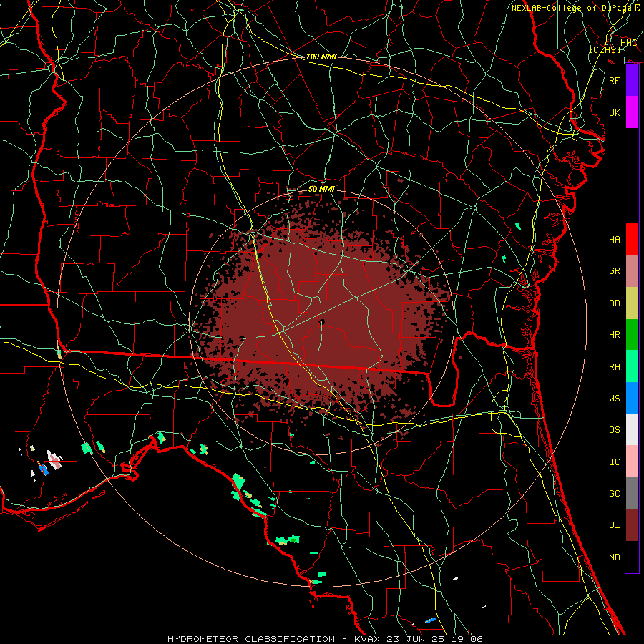Click the [CLAS] label
This screenshot has width=644, height=644.
[x=605, y=49]
